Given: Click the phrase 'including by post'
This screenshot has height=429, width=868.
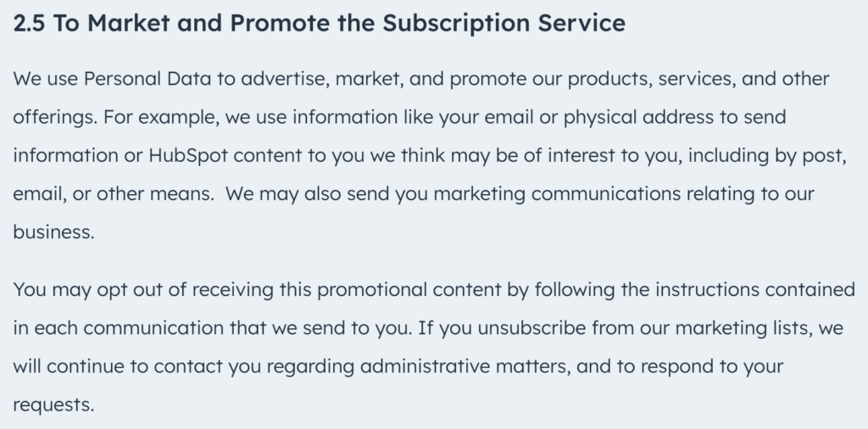Looking at the screenshot, I should pos(766,155).
